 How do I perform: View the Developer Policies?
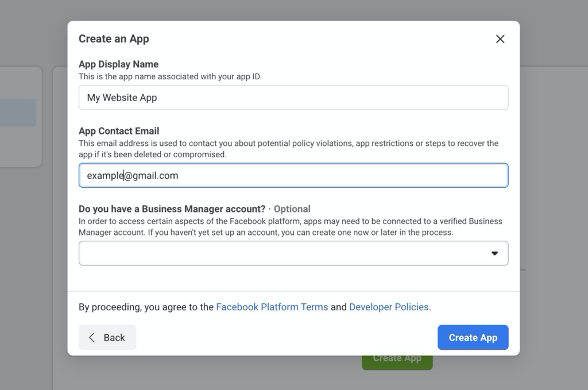pyautogui.click(x=389, y=307)
